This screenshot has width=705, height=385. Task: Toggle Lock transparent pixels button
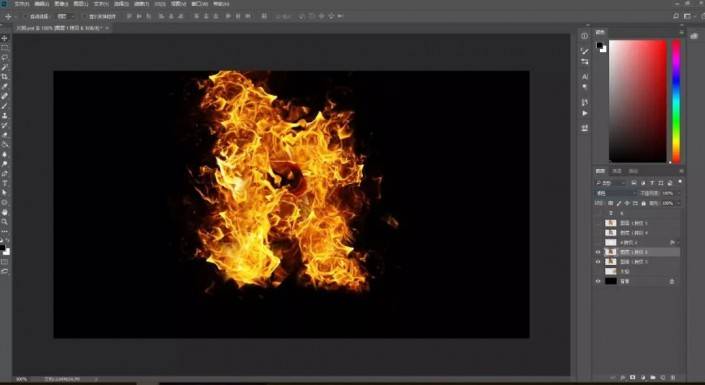610,203
